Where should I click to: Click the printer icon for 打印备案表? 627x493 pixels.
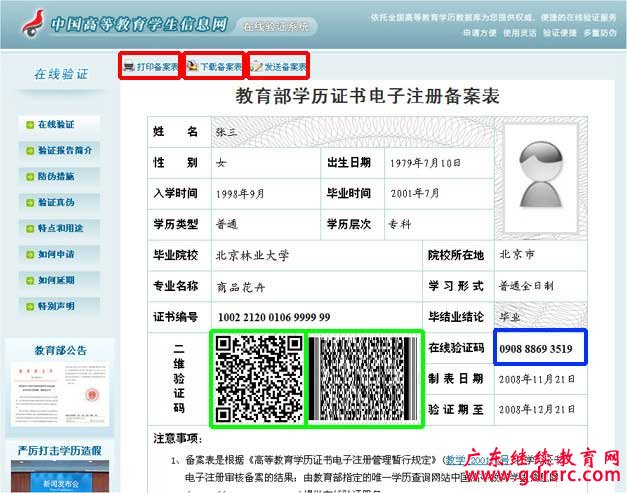coord(129,66)
